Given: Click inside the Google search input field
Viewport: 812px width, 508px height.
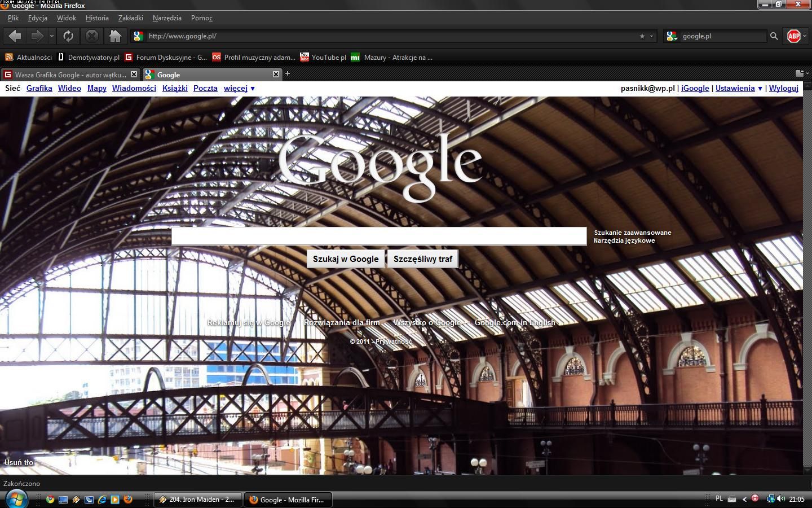Looking at the screenshot, I should click(378, 236).
